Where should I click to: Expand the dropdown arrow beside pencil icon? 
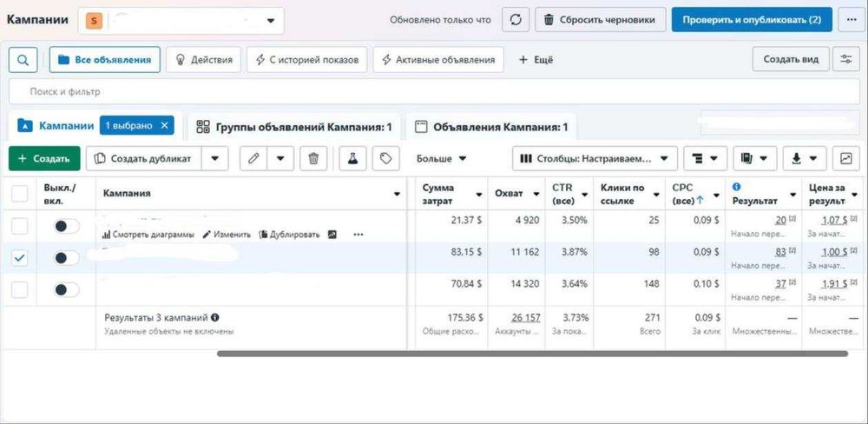coord(280,158)
